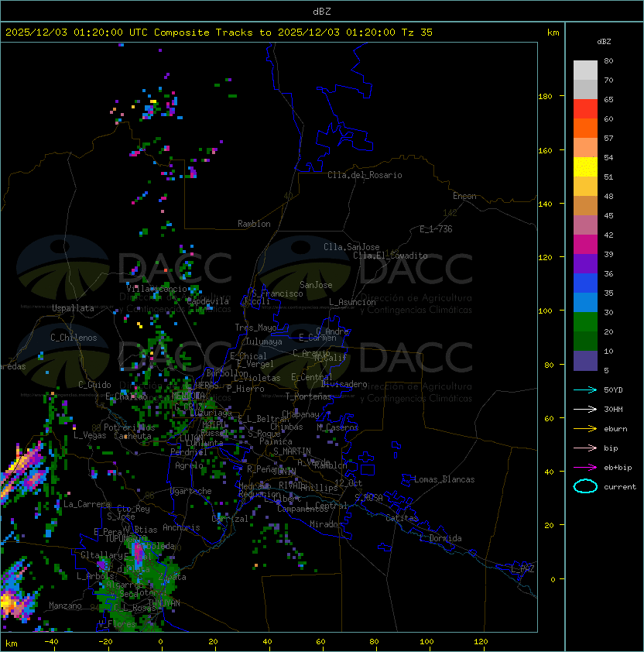Click the yellow eburn arrow in legend
The image size is (644, 652).
585,429
